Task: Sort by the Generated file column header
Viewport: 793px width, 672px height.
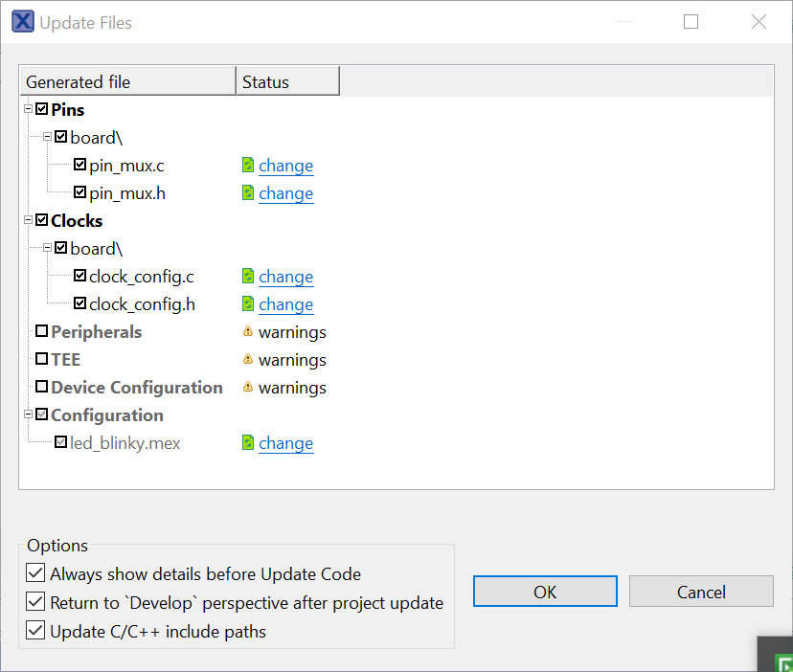Action: click(127, 82)
